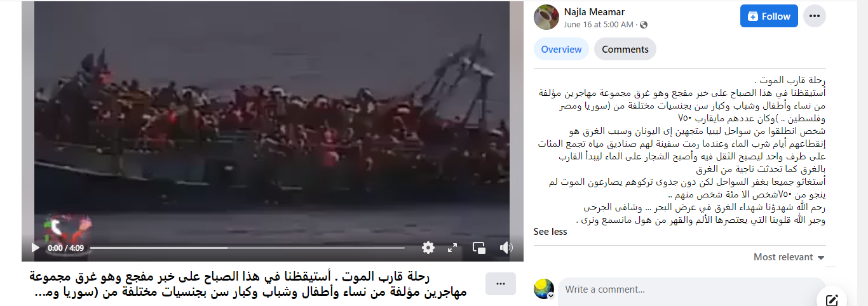Open options menu beside video title
Screen dimensions: 868x306
tap(501, 284)
